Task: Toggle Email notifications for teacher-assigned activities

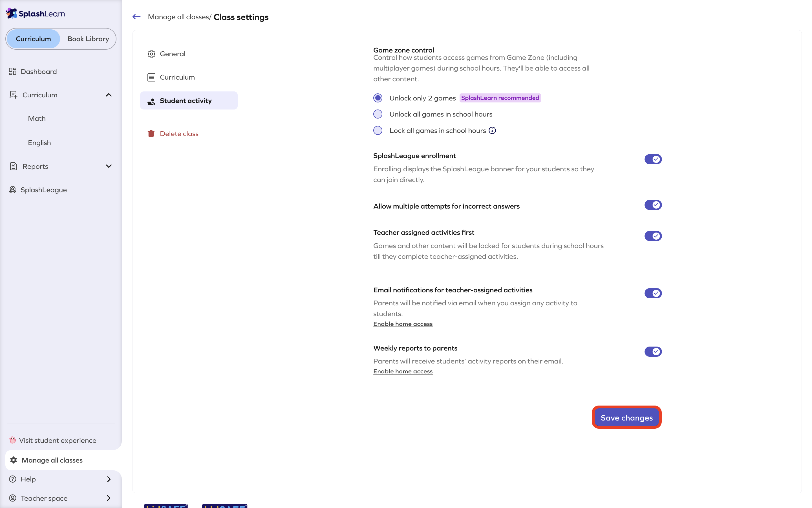Action: click(653, 293)
